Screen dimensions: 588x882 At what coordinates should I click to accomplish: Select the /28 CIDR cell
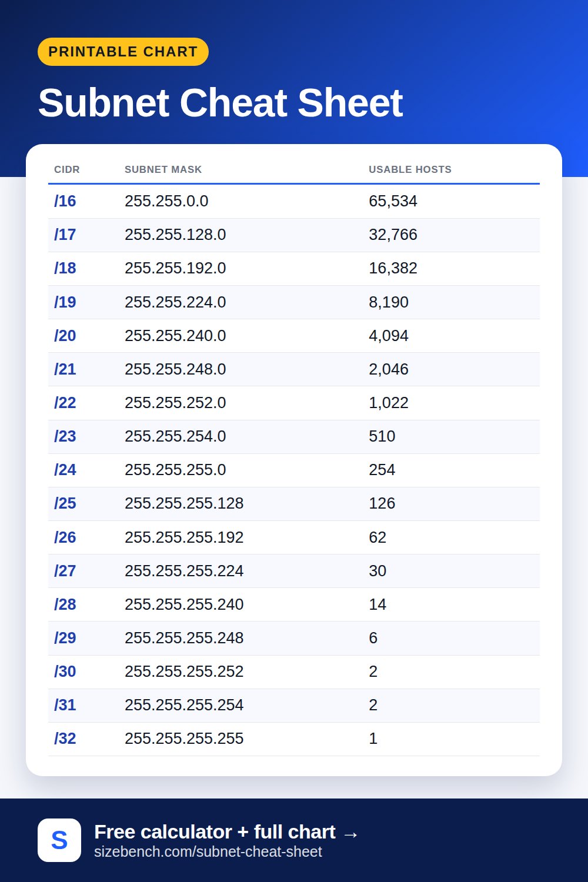click(x=65, y=604)
